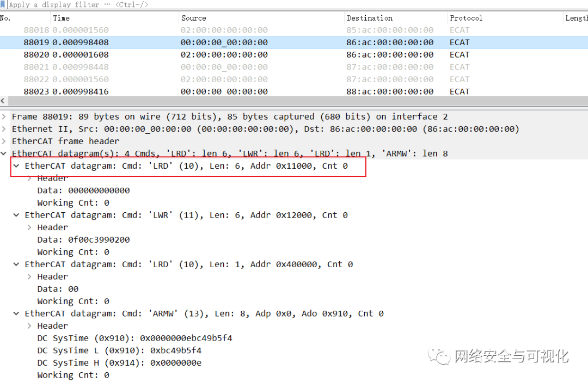Expand the Header under the 'LWR' datagram
Screen dimensions: 588x382
point(30,227)
